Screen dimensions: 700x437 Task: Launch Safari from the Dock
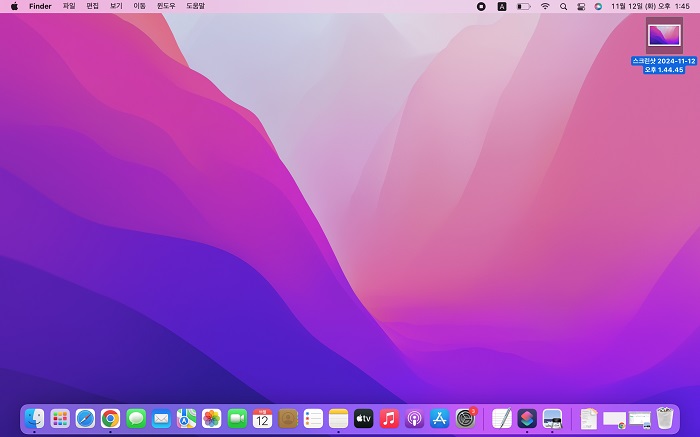coord(85,419)
